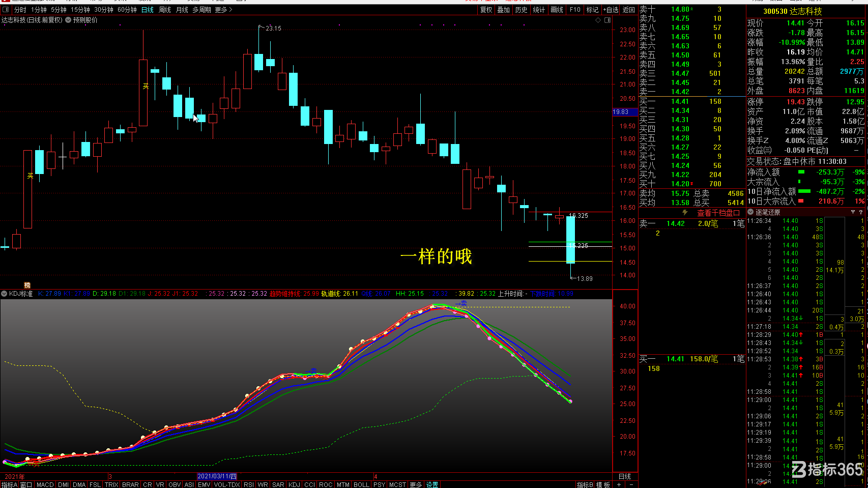Click the help question mark in 逐笔还原
The width and height of the screenshot is (868, 488).
click(861, 212)
